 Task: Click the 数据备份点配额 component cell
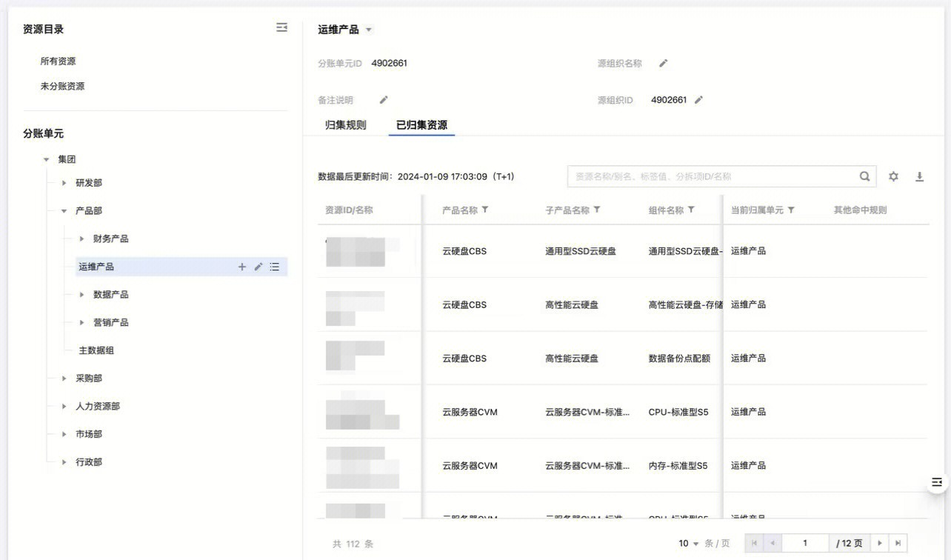[679, 359]
